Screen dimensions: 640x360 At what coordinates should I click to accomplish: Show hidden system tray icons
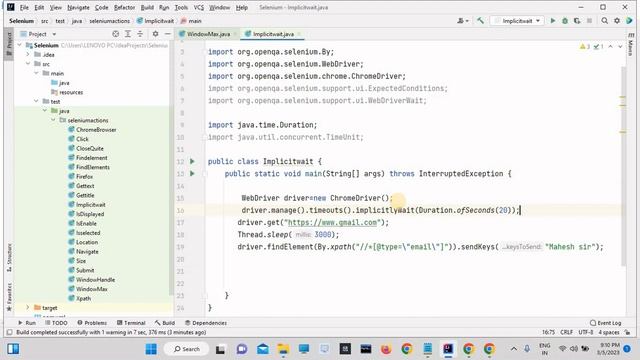coord(514,349)
